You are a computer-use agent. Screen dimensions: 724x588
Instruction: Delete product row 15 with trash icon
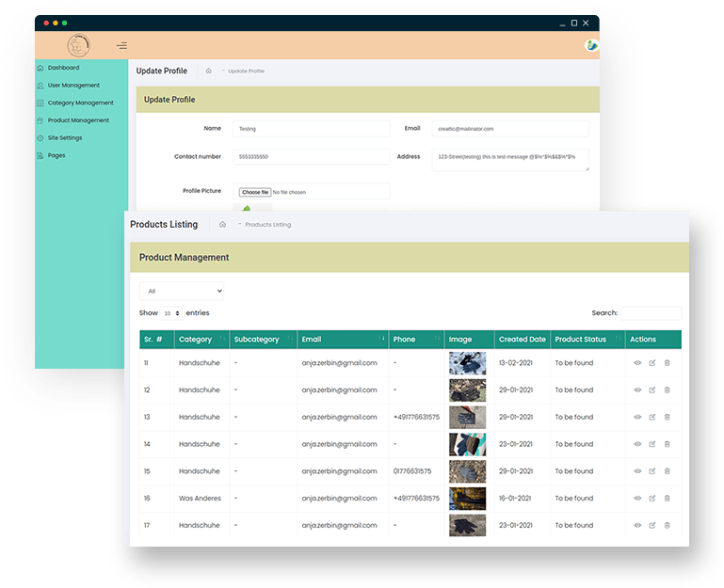668,471
